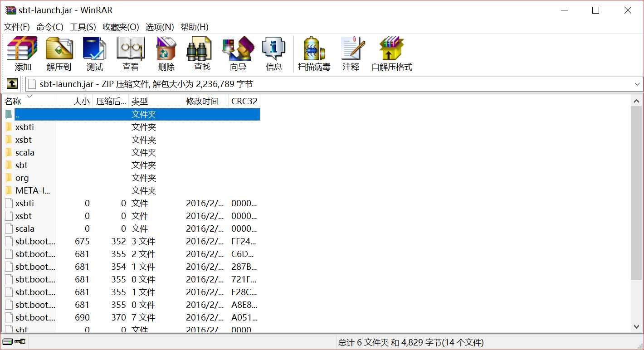Click the key password icon in status bar
644x350 pixels.
pos(20,341)
